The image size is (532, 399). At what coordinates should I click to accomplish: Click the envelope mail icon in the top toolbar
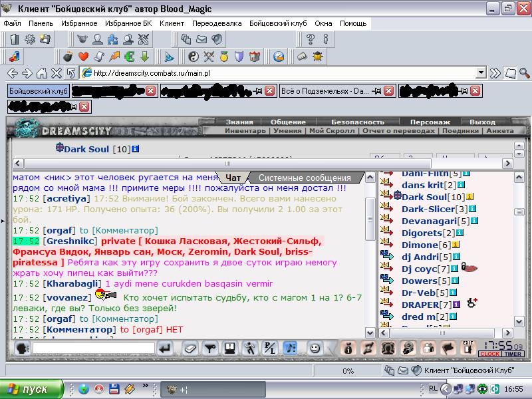tap(201, 39)
